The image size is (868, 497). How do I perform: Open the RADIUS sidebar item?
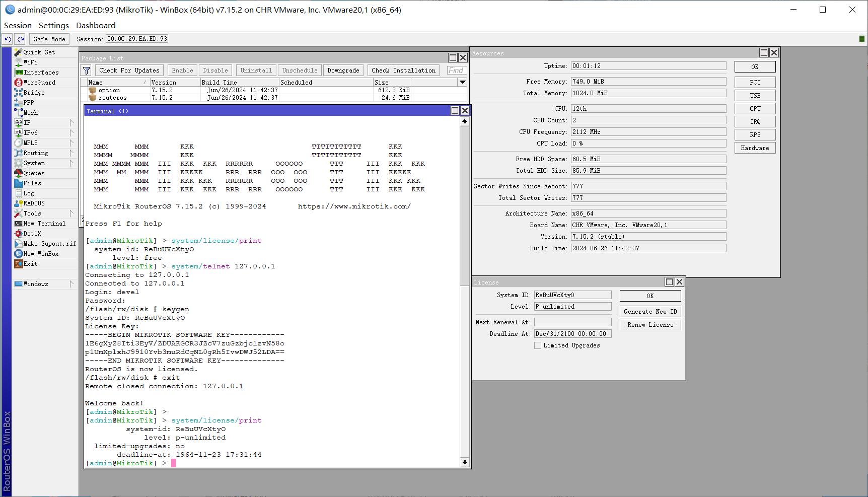click(x=34, y=203)
